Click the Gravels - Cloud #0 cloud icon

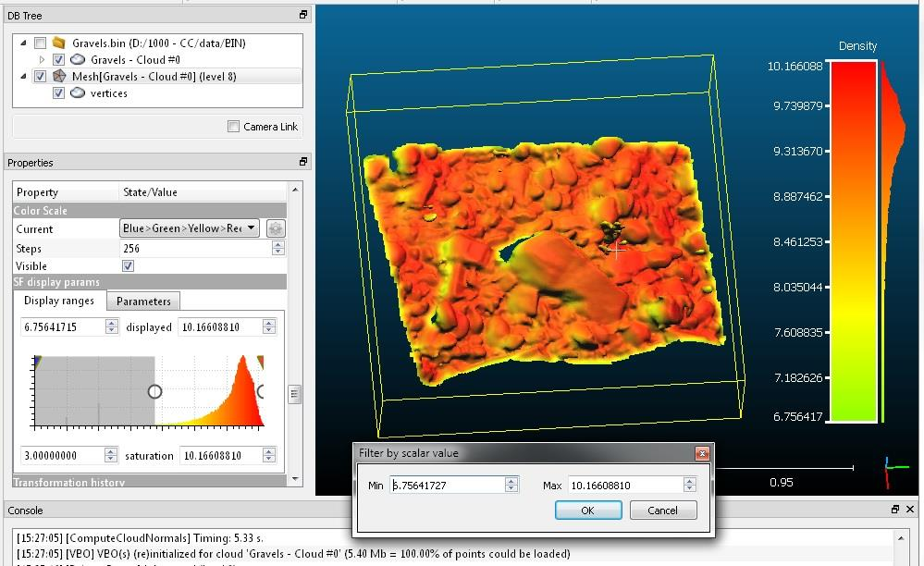[x=78, y=60]
